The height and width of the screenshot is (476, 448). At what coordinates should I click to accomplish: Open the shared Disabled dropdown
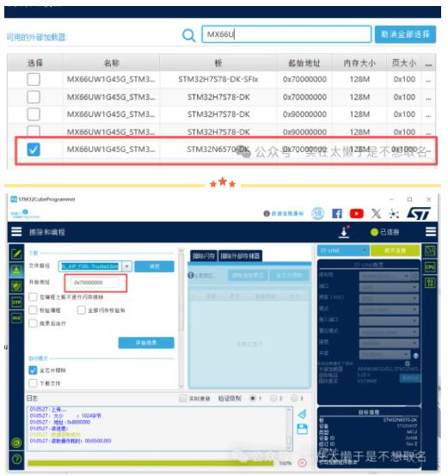[384, 355]
